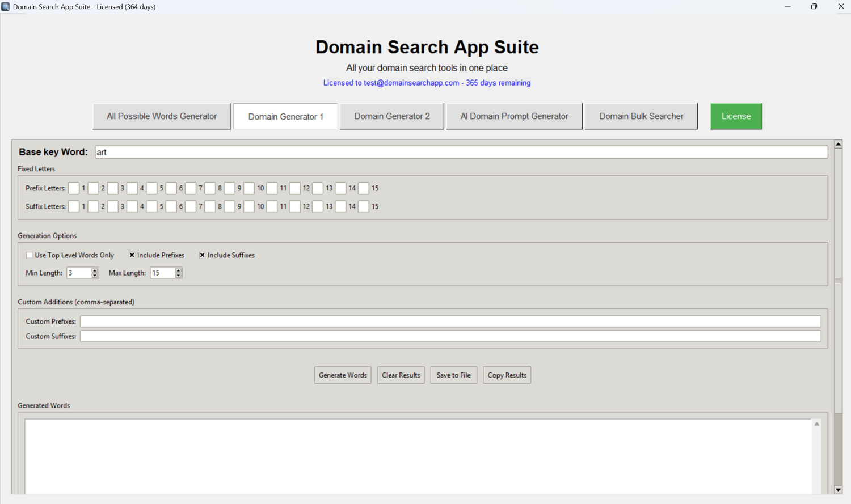The image size is (851, 504).
Task: Focus the Custom Suffixes text field
Action: tap(450, 336)
